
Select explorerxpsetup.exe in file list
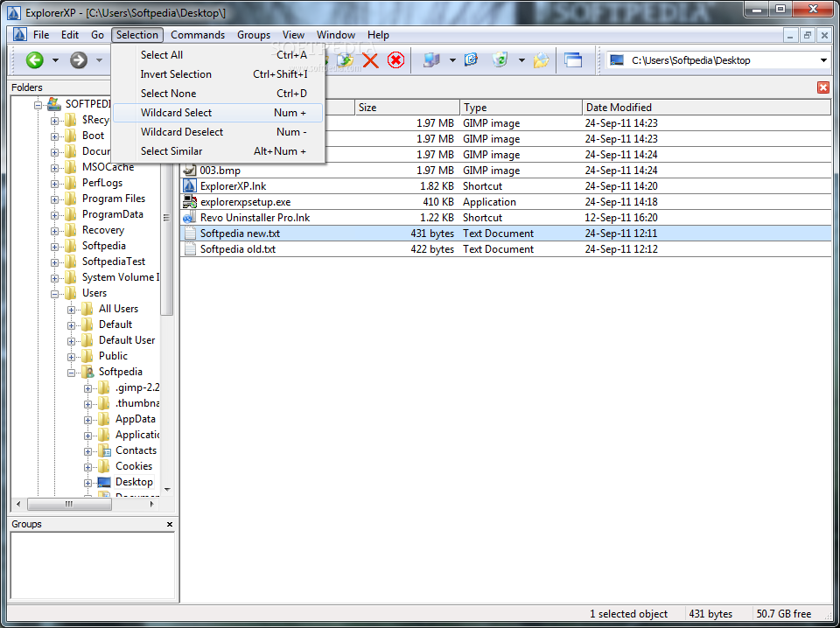(x=506, y=202)
